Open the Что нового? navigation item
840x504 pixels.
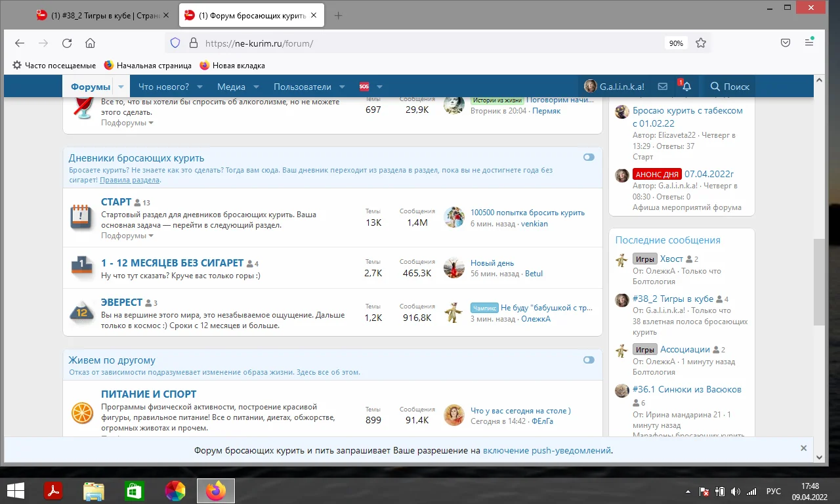[x=163, y=87]
